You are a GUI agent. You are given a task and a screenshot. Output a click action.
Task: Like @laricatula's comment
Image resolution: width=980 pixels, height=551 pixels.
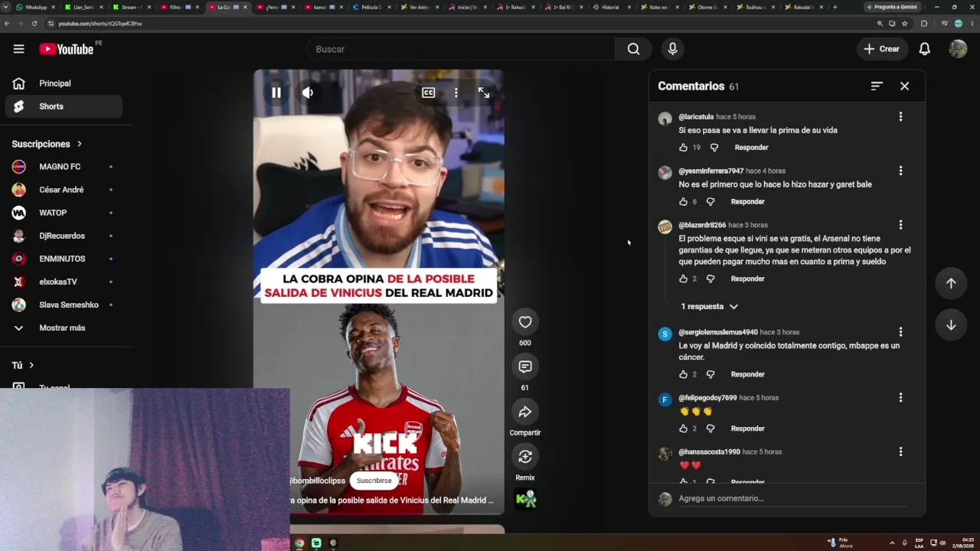click(x=684, y=148)
